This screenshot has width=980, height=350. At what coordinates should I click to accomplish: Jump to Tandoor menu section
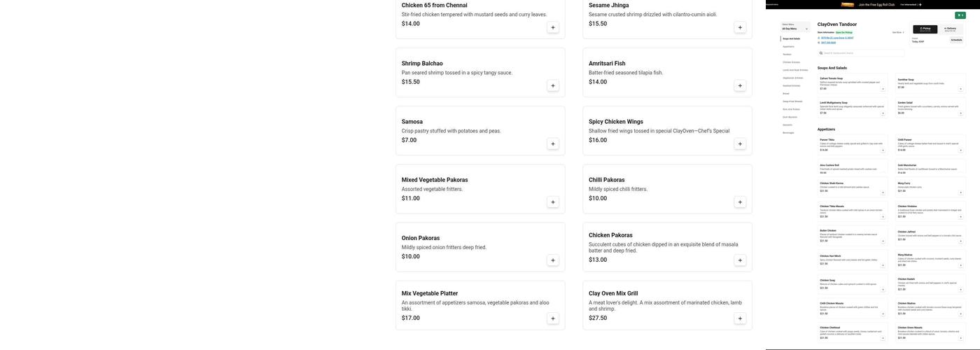[787, 54]
